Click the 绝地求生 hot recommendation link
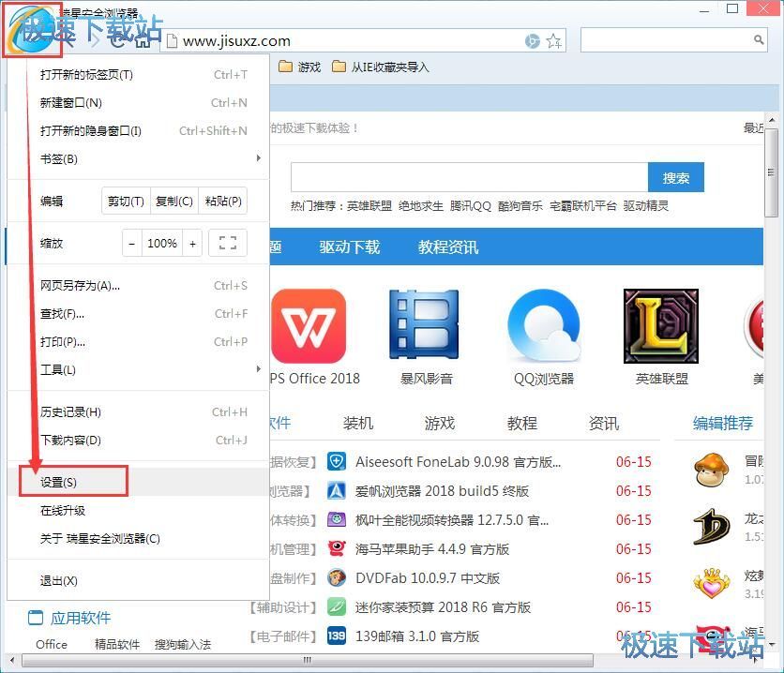Viewport: 784px width, 673px height. tap(421, 206)
